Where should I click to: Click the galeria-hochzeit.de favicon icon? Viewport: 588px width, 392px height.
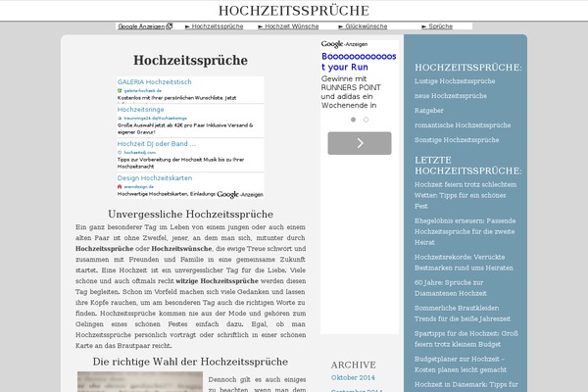click(x=120, y=90)
